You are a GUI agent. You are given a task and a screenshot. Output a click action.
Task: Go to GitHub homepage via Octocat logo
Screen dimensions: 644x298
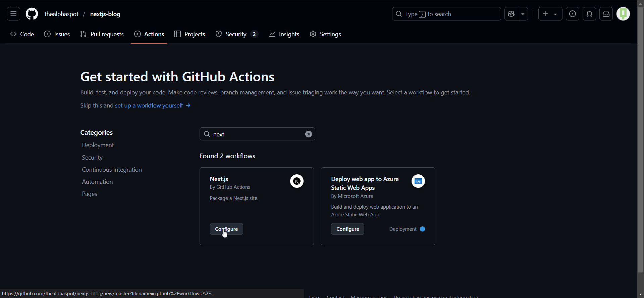[x=32, y=14]
